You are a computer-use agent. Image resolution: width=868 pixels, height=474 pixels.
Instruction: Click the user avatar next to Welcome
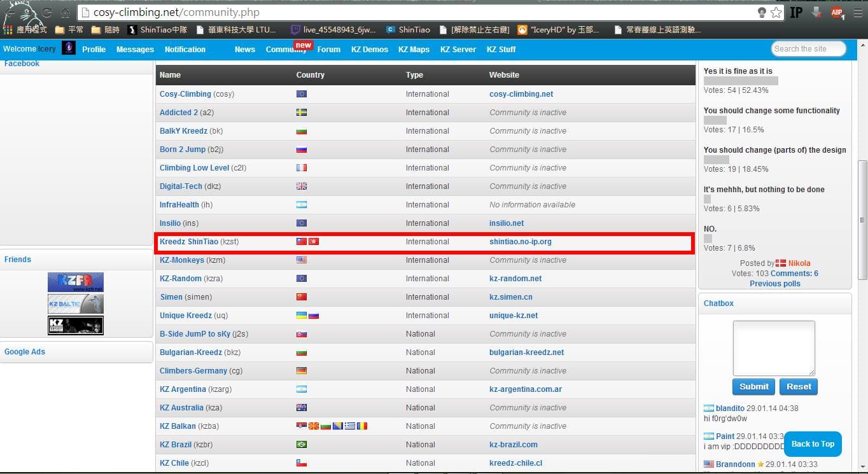point(68,48)
